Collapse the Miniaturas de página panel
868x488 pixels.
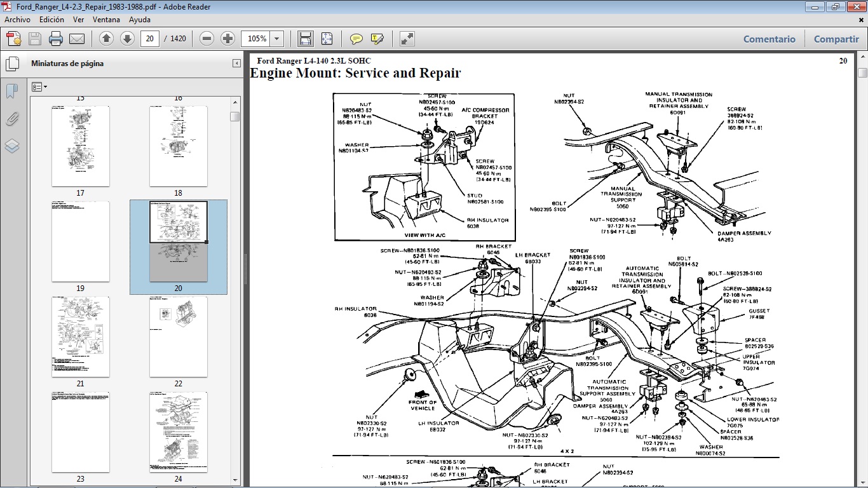[x=236, y=64]
